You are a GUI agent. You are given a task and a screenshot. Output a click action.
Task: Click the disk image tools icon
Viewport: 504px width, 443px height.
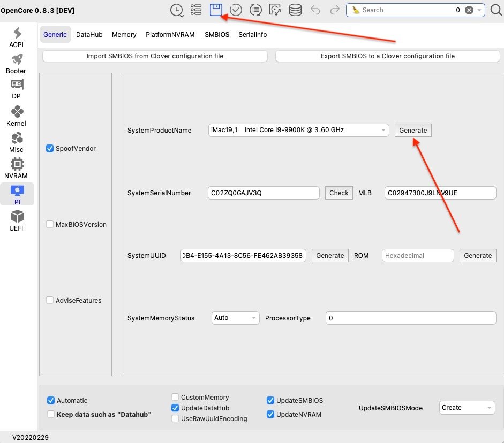coord(275,10)
